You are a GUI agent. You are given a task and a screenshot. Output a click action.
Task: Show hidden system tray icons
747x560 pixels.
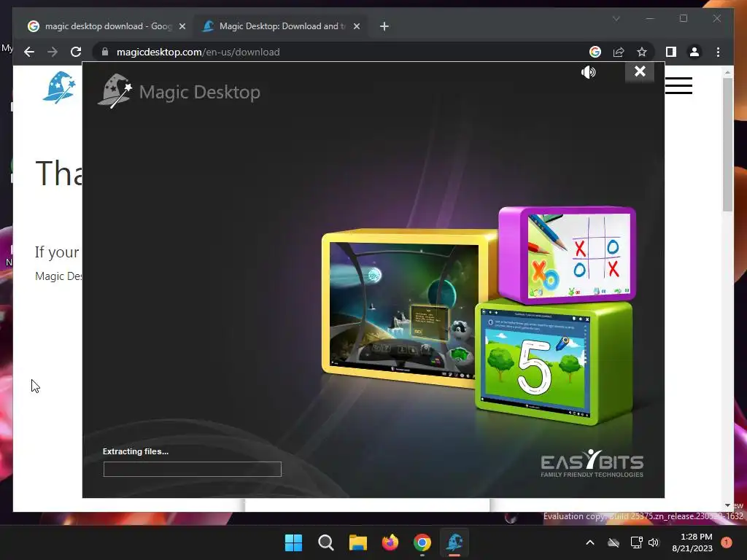[589, 542]
